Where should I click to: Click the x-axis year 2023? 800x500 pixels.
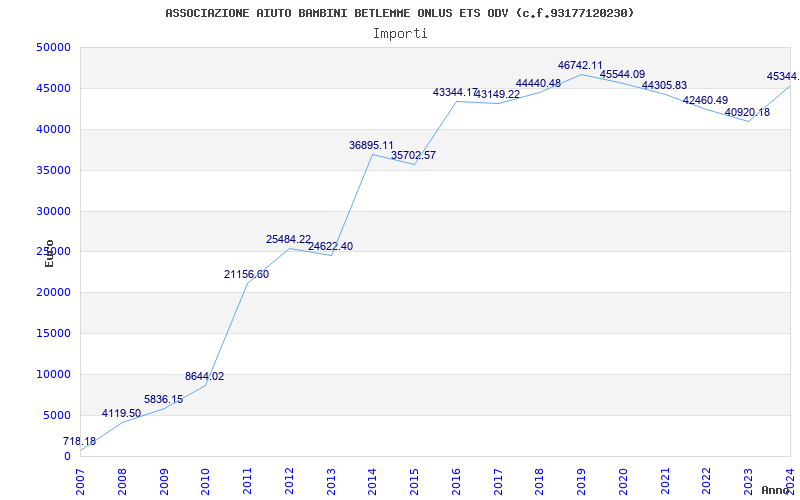[748, 482]
